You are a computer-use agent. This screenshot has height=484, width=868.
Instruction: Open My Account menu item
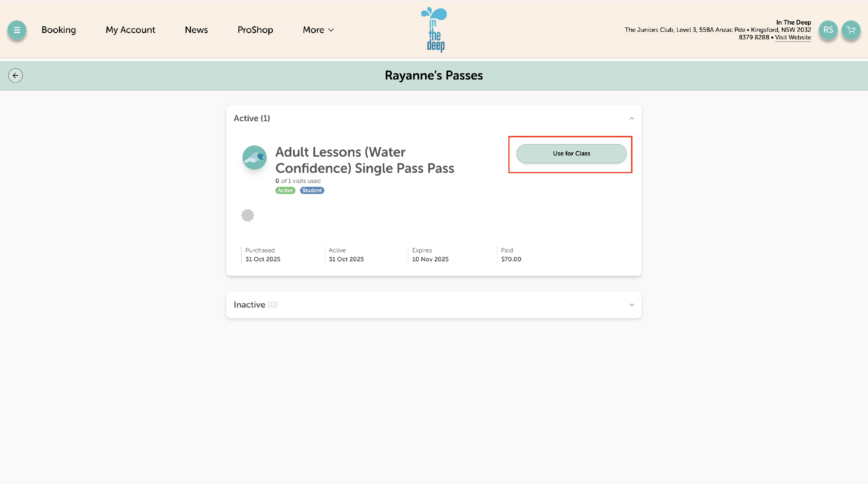130,30
